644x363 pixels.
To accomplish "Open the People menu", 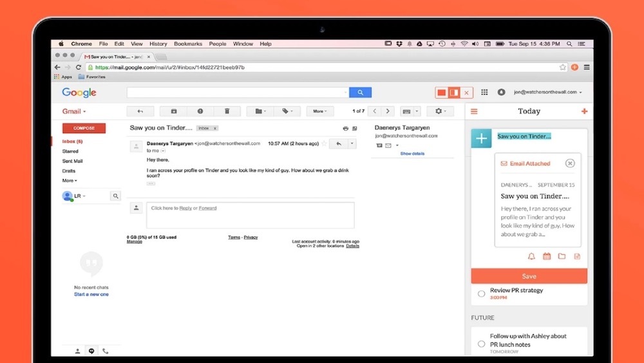I will click(217, 44).
